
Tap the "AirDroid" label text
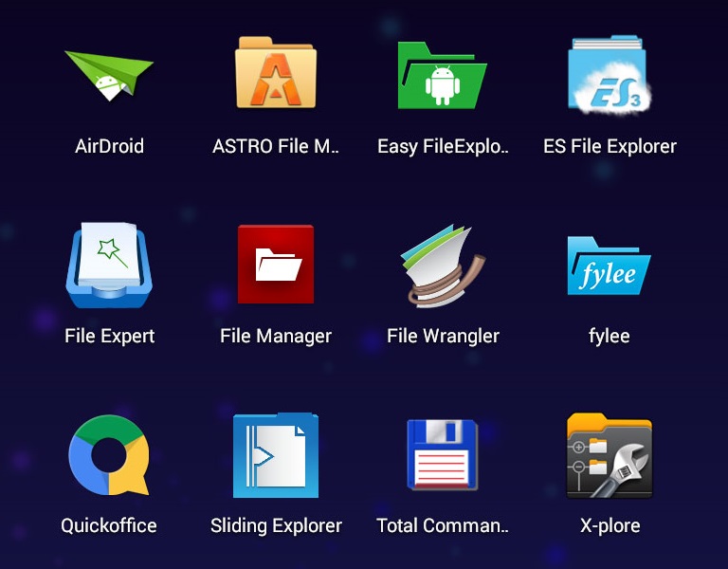click(x=109, y=146)
